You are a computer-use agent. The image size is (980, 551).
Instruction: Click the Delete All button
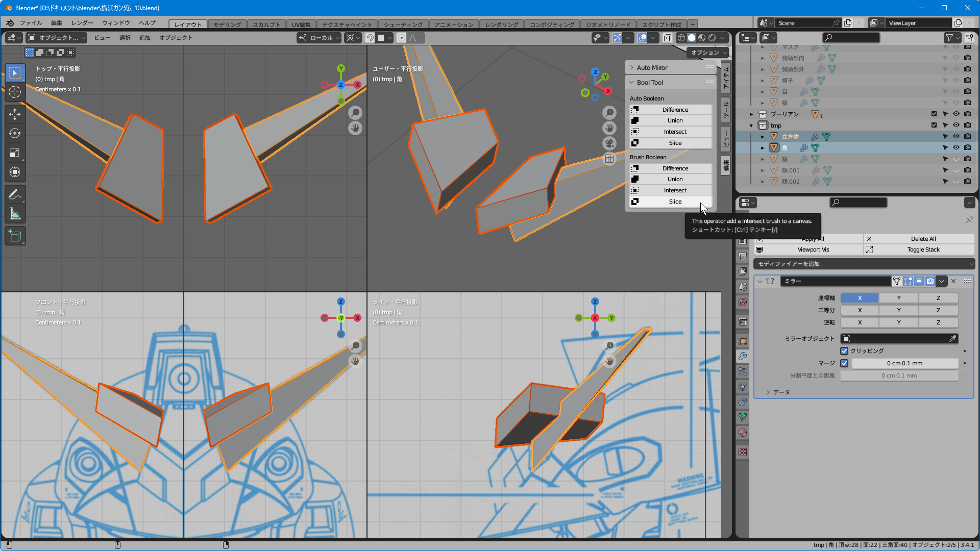pos(923,239)
